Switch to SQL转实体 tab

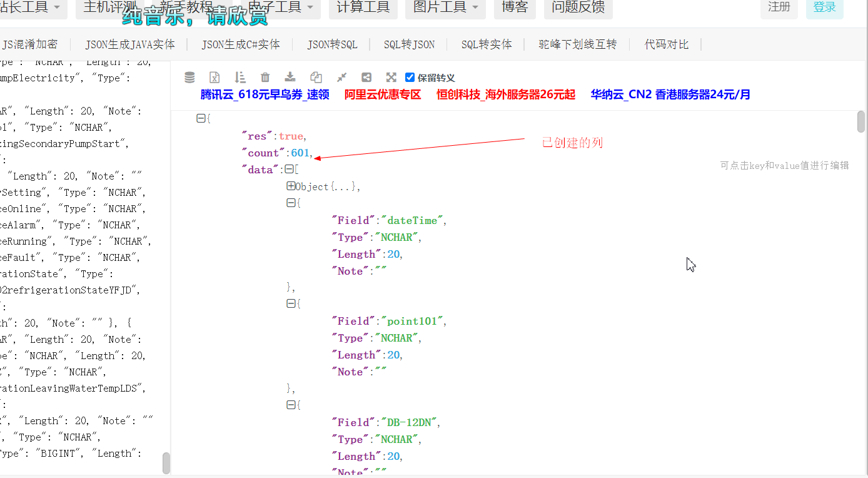(x=487, y=44)
